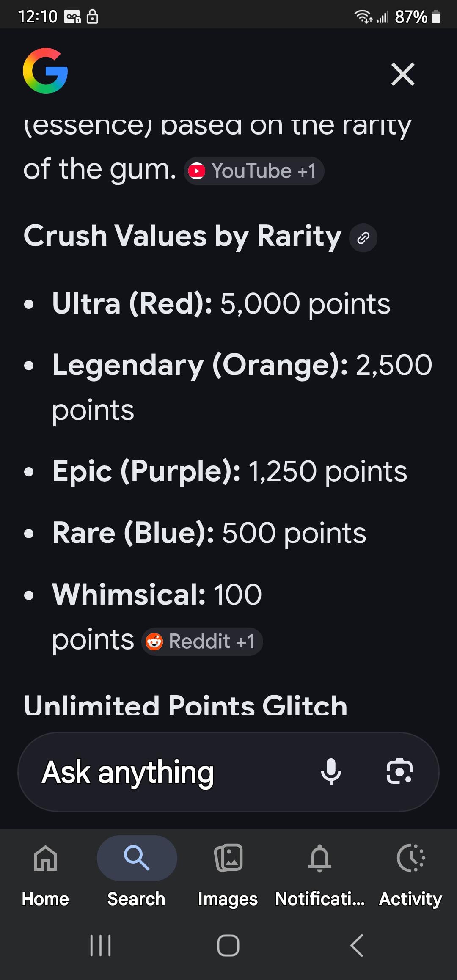The image size is (457, 980).
Task: Tap the Reddit logo in source chip
Action: point(154,642)
